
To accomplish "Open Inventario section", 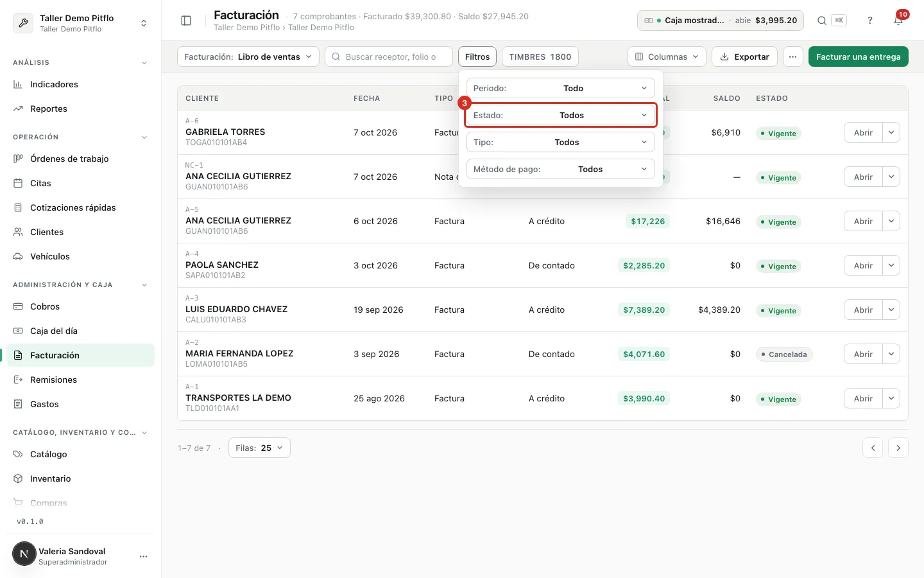I will [80, 478].
